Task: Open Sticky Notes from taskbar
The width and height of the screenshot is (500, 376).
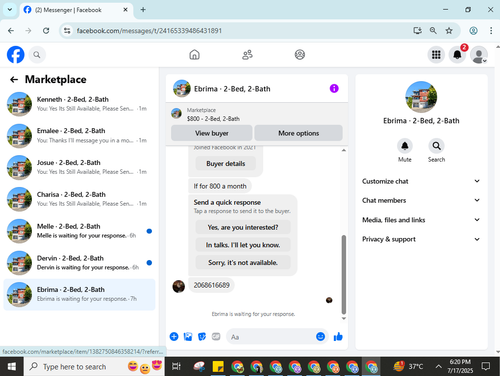Action: click(218, 367)
